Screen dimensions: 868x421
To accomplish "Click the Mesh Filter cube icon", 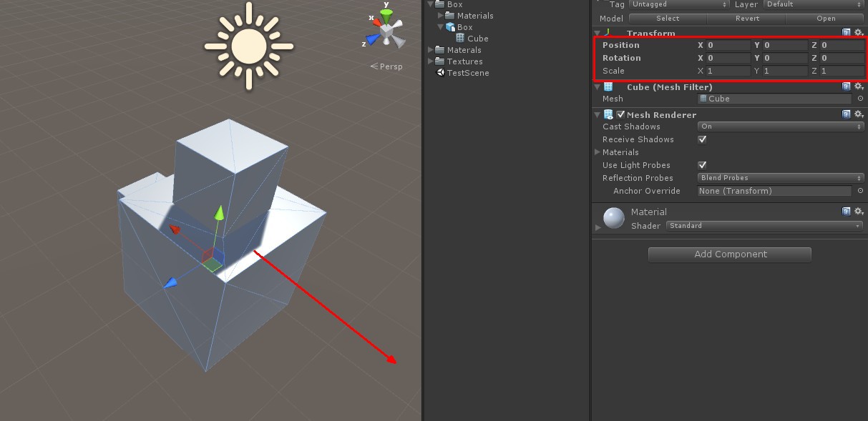I will pos(607,86).
